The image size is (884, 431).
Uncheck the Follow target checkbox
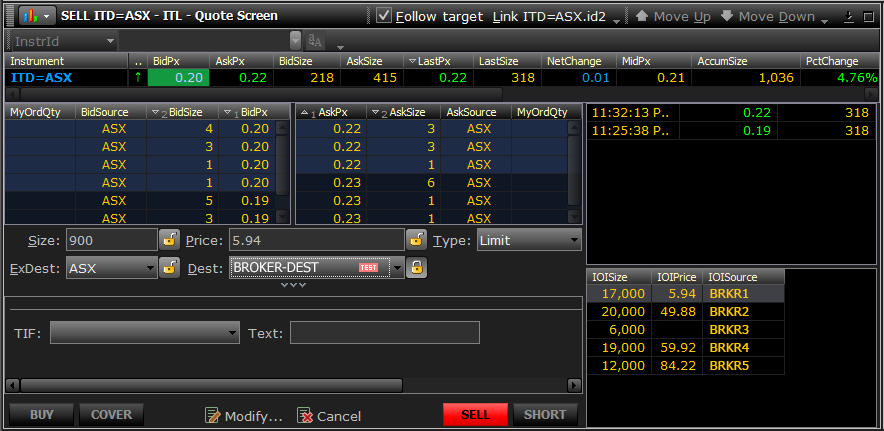[384, 16]
